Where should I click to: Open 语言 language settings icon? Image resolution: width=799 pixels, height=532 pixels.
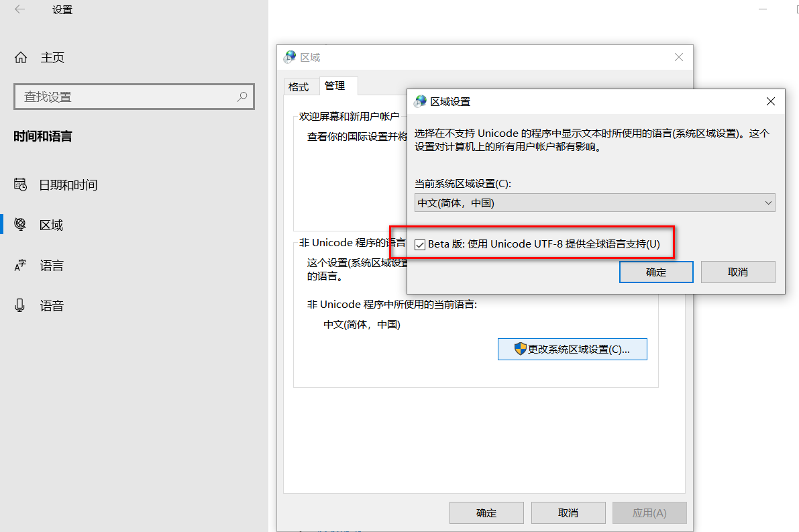21,265
